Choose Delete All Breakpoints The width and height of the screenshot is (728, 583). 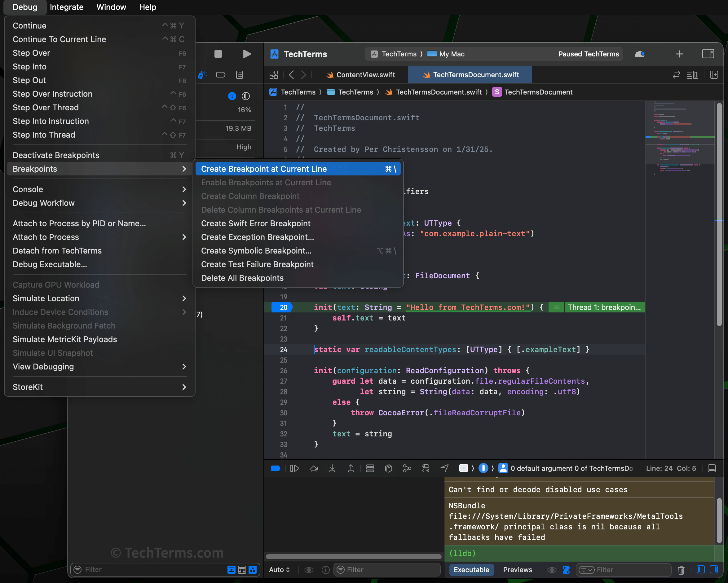[x=298, y=278]
